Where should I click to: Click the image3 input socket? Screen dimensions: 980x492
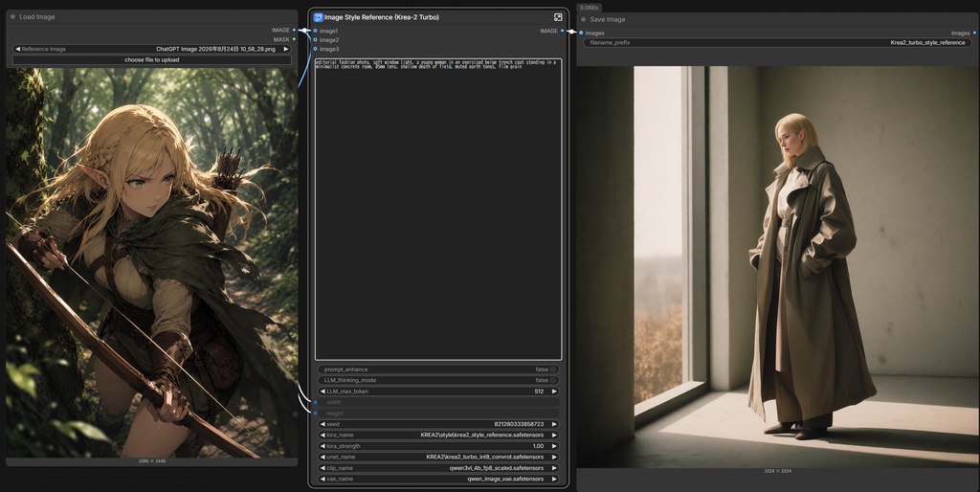click(315, 49)
